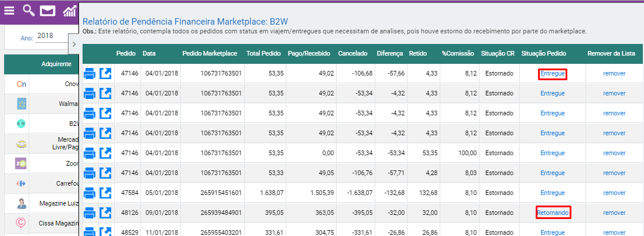
Task: Open export icon for row with 100,00 commission
Action: click(x=106, y=153)
